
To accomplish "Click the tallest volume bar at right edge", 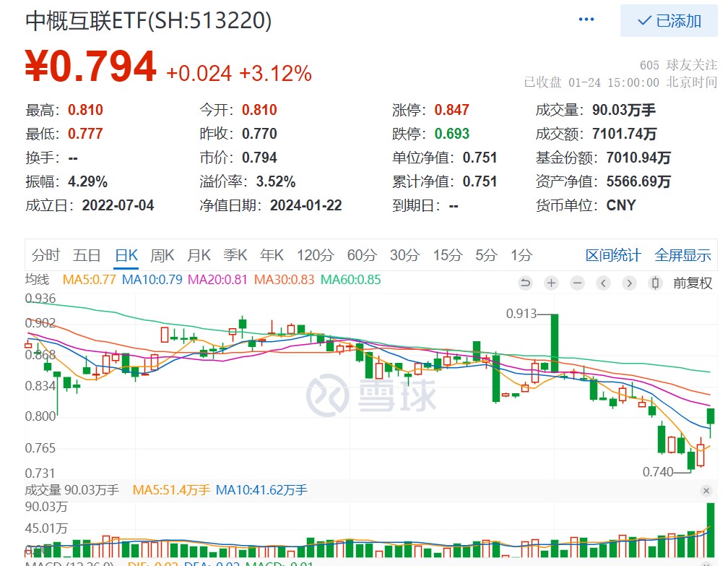I will pyautogui.click(x=711, y=531).
